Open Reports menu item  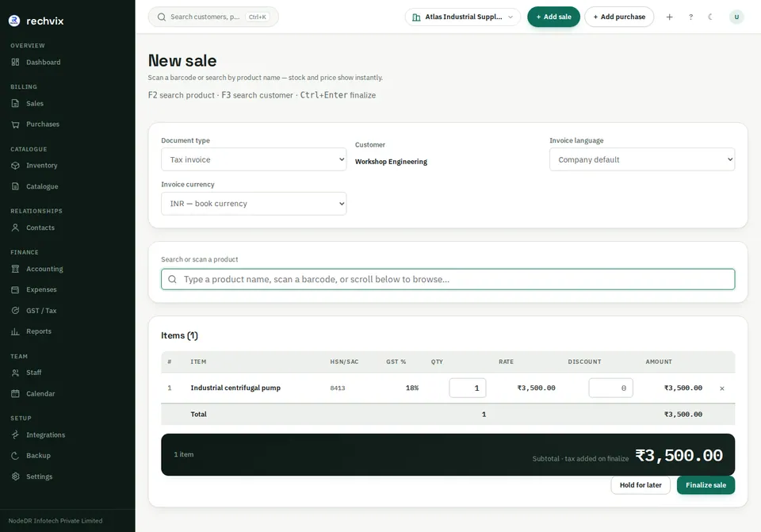(37, 331)
